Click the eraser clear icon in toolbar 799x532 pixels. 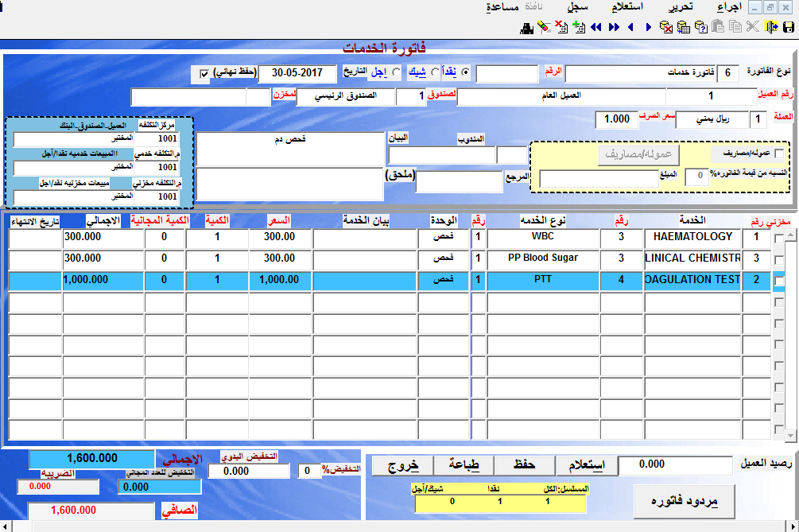coord(544,27)
